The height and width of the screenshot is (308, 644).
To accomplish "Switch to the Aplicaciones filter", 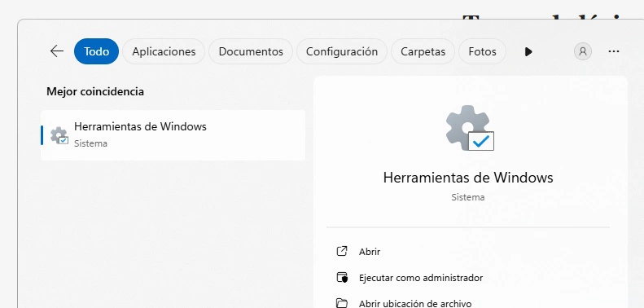I will click(x=164, y=51).
